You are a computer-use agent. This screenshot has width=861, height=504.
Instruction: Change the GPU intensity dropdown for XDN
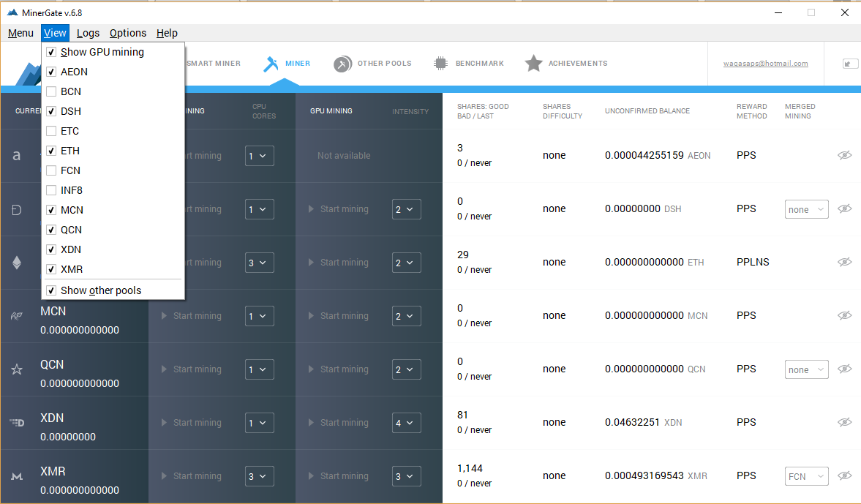[406, 423]
